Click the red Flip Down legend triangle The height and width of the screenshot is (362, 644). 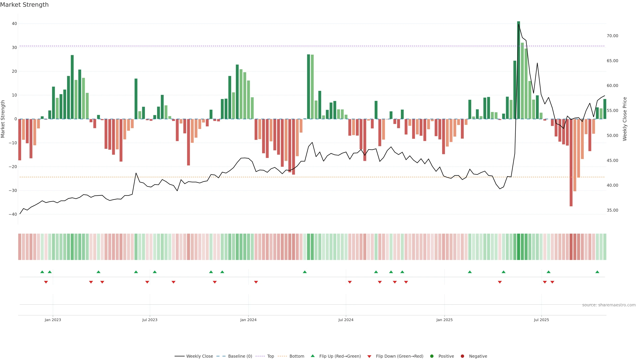tap(369, 356)
